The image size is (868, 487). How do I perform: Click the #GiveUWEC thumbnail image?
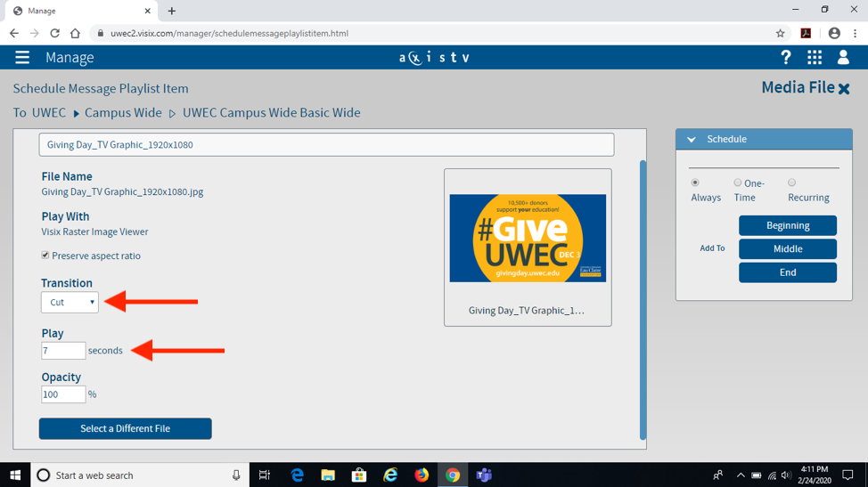(x=528, y=239)
